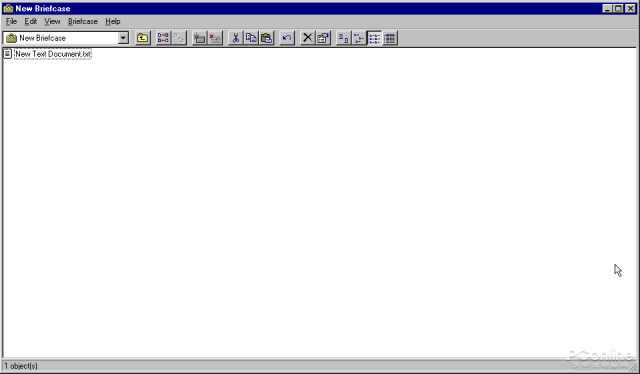
Task: Copy the selected file via toolbar icon
Action: coord(251,38)
